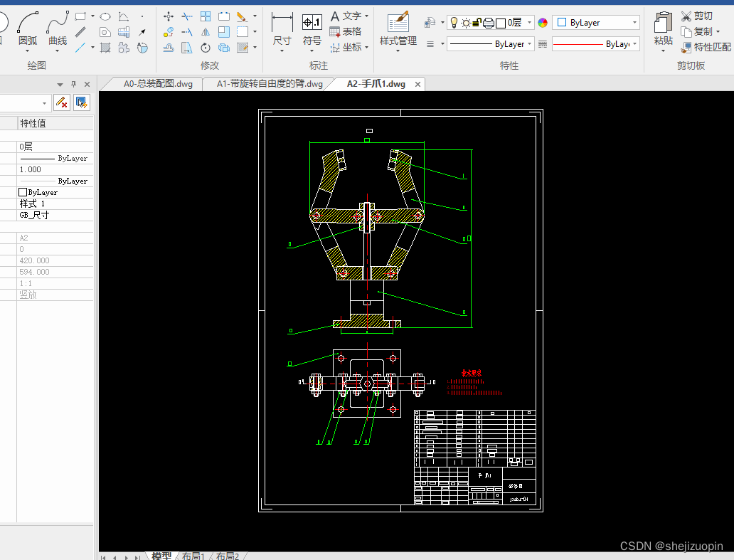Open the Symbol (符号) annotation tool
This screenshot has width=734, height=560.
tap(312, 29)
